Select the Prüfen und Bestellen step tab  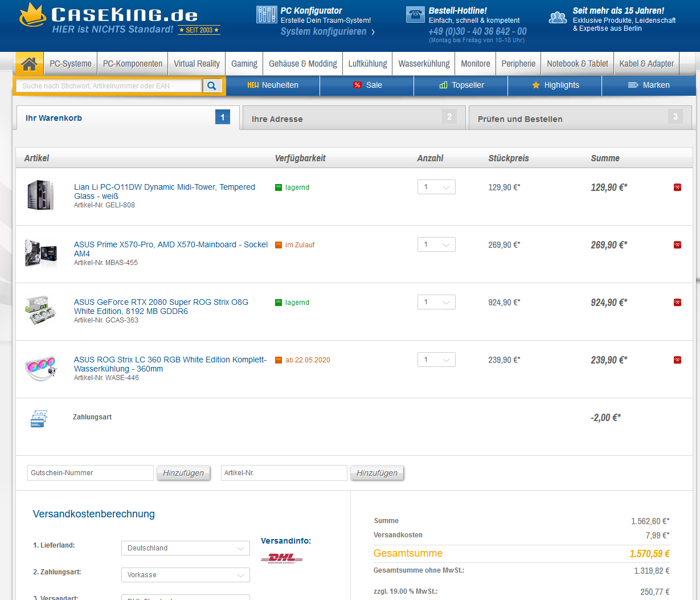580,118
